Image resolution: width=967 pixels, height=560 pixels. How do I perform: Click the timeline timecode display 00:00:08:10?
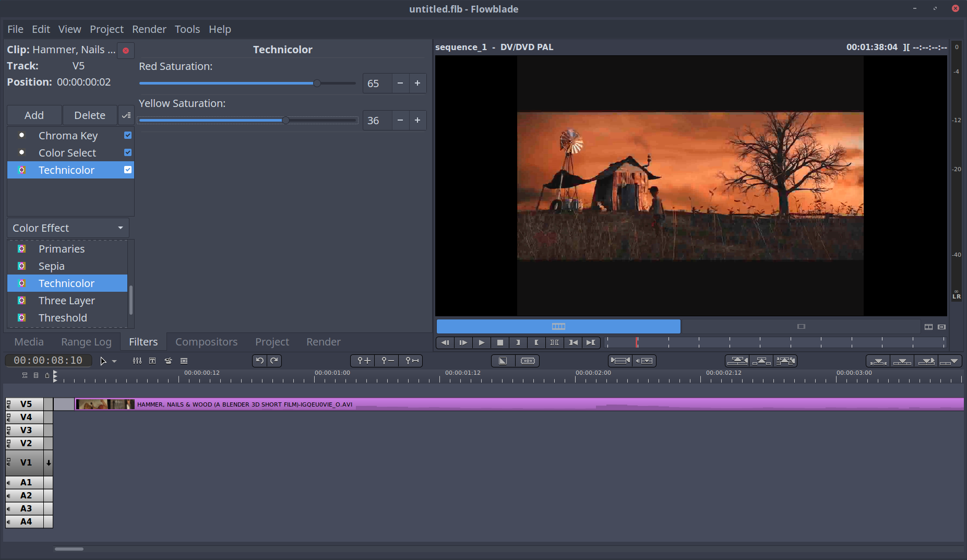(x=48, y=361)
